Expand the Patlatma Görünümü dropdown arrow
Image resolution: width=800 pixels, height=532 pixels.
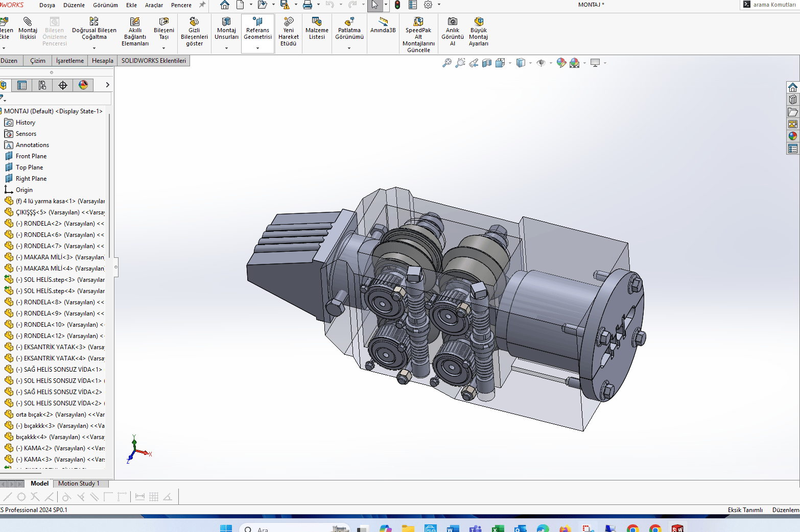point(349,49)
